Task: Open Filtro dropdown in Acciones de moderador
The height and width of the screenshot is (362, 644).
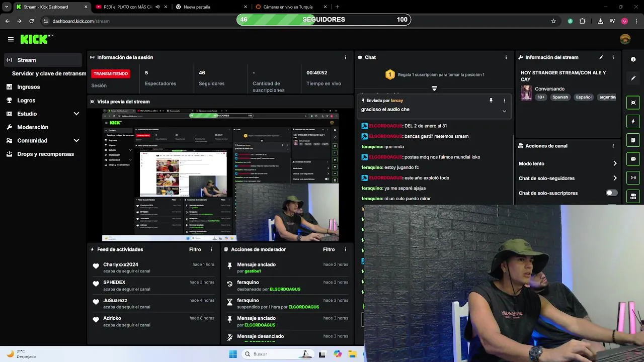Action: 329,249
